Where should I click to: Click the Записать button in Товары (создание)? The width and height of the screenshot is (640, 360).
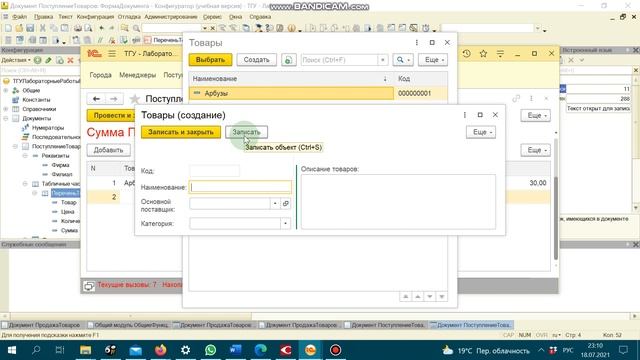(x=246, y=132)
